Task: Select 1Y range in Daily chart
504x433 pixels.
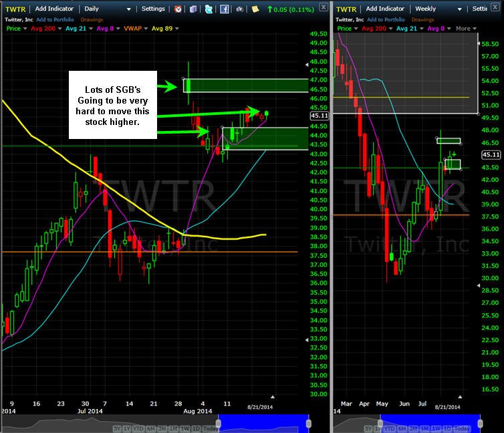Action: (x=127, y=428)
